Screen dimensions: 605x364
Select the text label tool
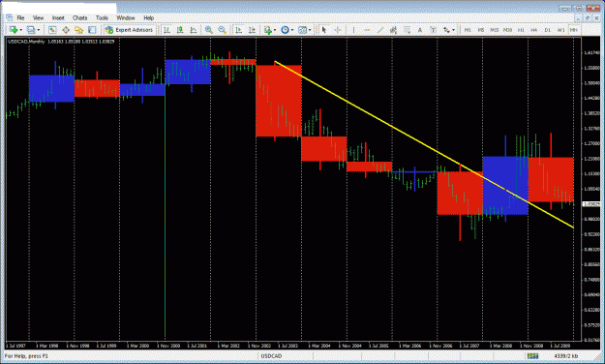[434, 30]
